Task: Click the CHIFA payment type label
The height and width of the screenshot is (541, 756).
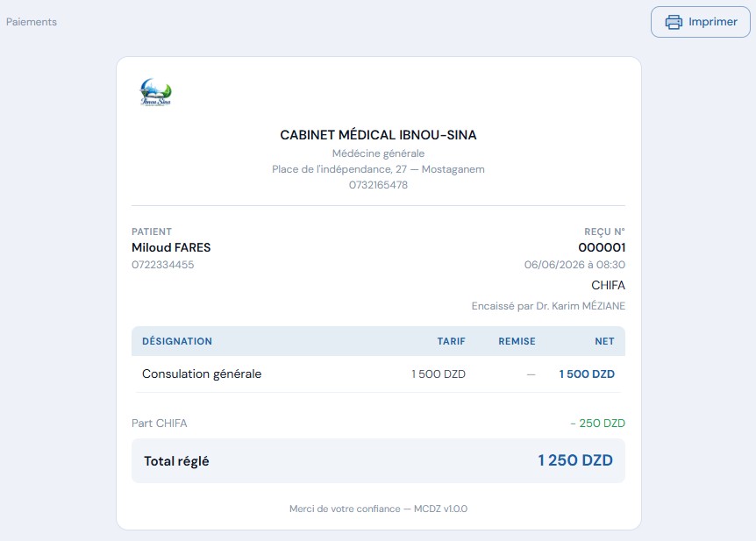Action: [x=608, y=286]
